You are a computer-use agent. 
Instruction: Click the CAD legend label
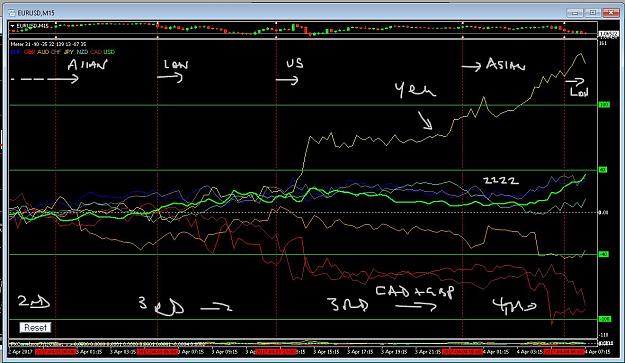click(96, 52)
